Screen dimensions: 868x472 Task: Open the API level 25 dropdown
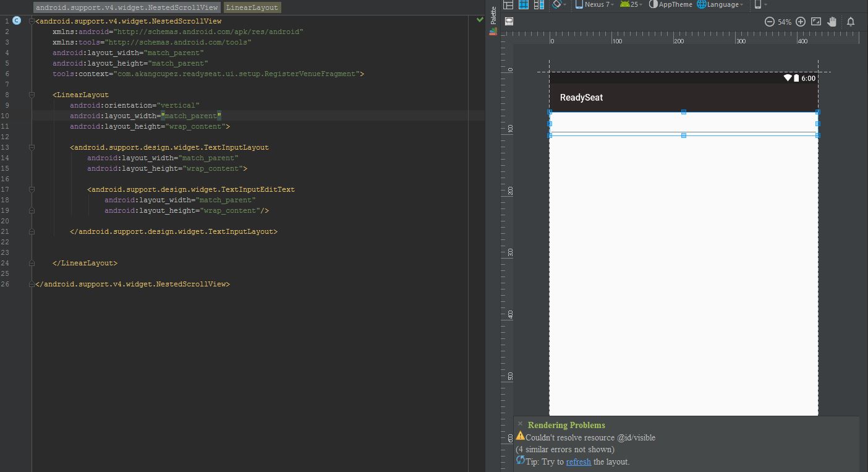pyautogui.click(x=631, y=4)
